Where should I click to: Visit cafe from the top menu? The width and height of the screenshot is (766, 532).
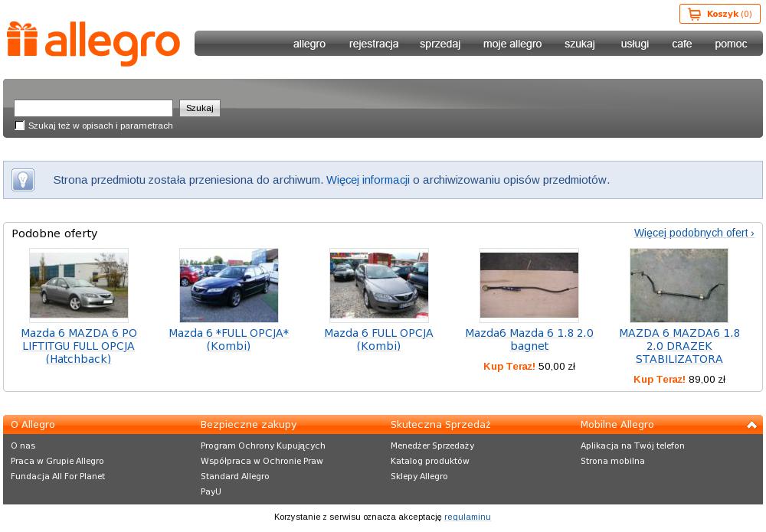[x=682, y=44]
